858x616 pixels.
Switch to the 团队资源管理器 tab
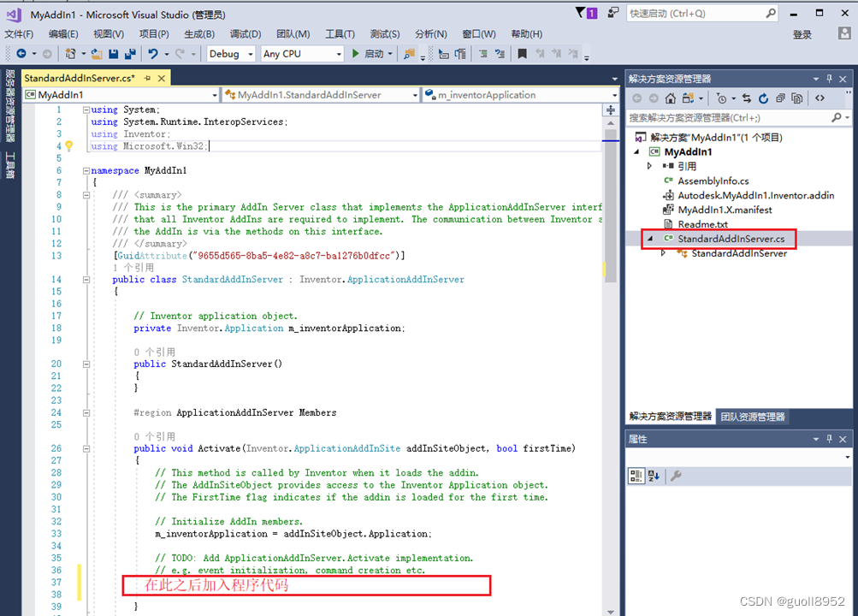pyautogui.click(x=753, y=417)
